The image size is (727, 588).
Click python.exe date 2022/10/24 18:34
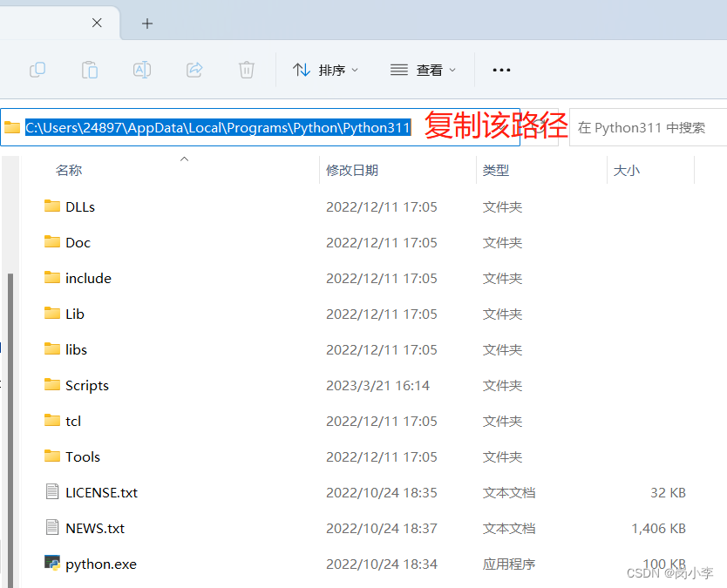click(382, 564)
